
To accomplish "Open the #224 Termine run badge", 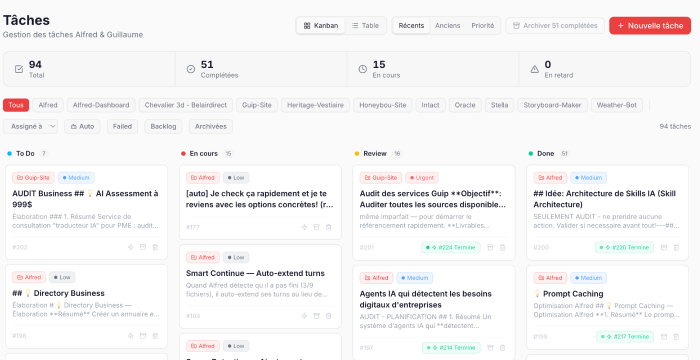I will click(x=450, y=247).
